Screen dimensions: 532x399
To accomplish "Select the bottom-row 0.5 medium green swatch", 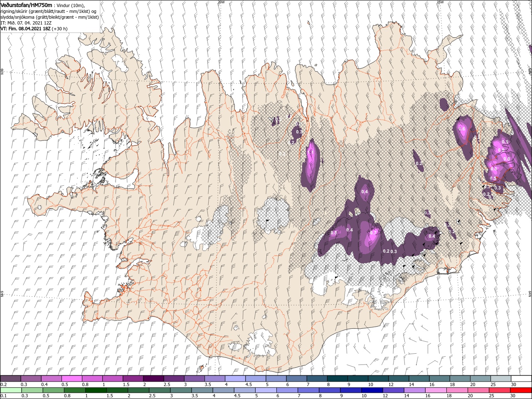I will coord(53,390).
